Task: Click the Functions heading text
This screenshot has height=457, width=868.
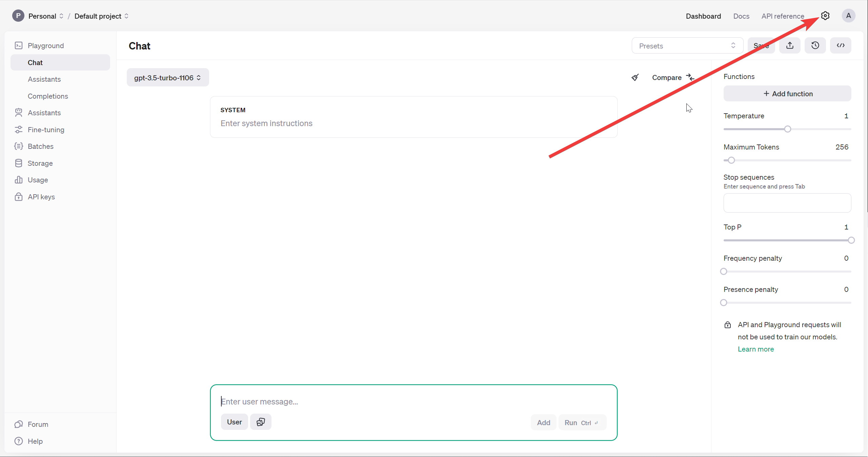Action: point(739,76)
